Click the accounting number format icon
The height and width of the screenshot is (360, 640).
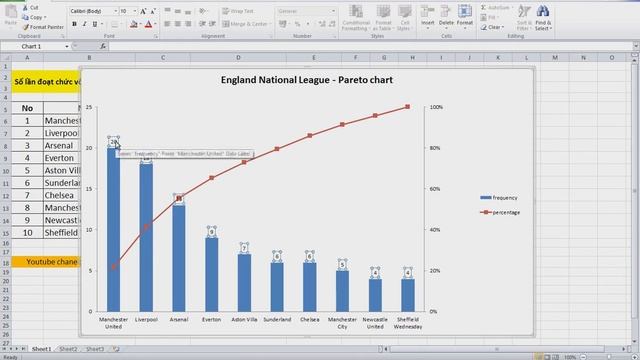(x=282, y=24)
